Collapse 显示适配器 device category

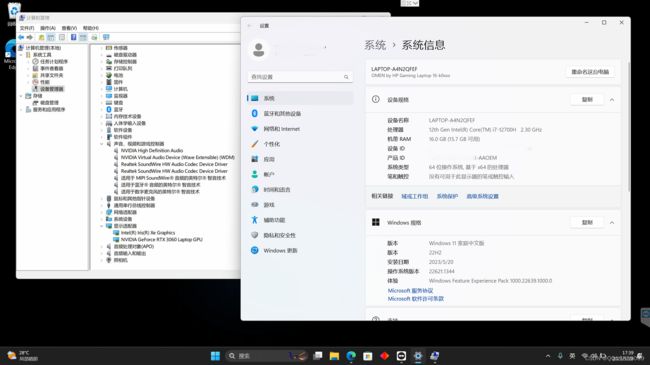click(102, 226)
